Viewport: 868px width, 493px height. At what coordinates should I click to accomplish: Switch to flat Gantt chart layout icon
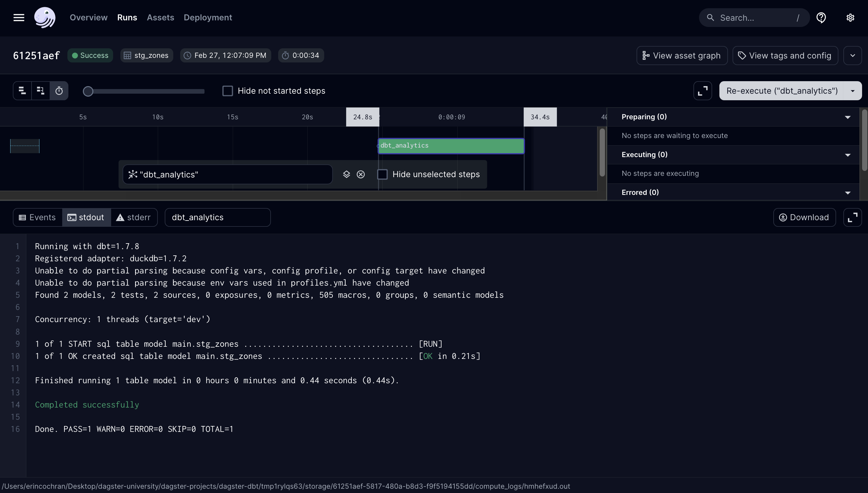point(22,91)
